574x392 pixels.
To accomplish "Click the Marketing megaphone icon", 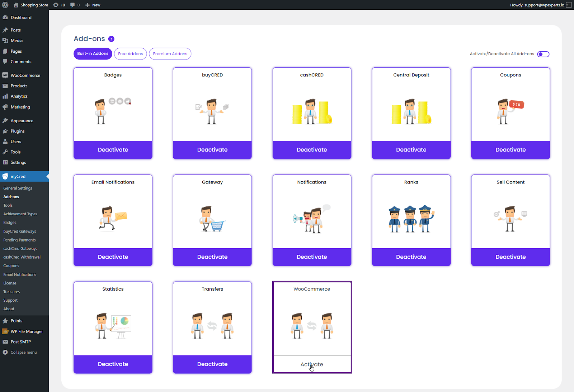I will [x=5, y=107].
